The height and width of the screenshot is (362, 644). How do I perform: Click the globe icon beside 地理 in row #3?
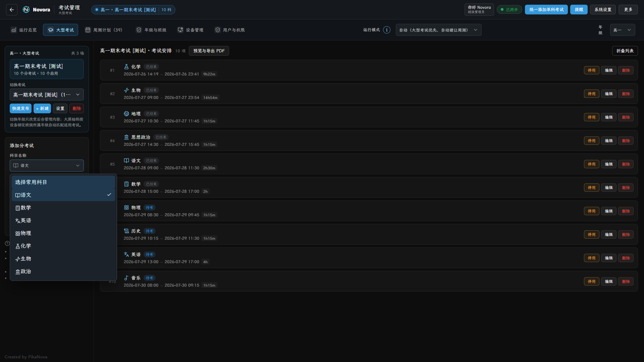tap(126, 114)
